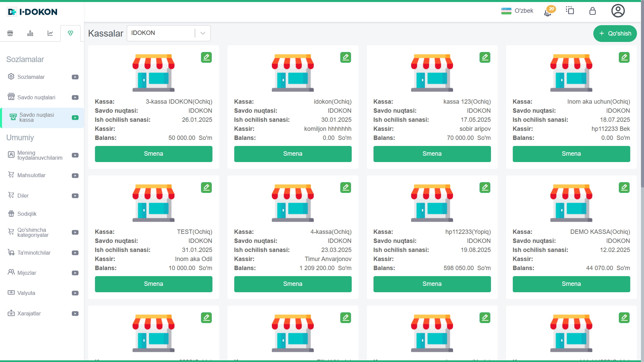Click the lock icon in header
644x362 pixels.
point(592,11)
